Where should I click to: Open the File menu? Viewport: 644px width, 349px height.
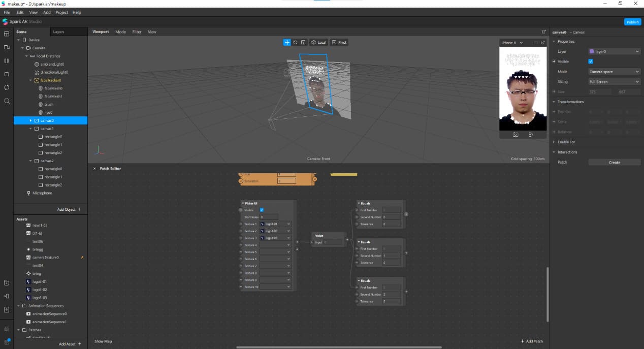click(7, 12)
